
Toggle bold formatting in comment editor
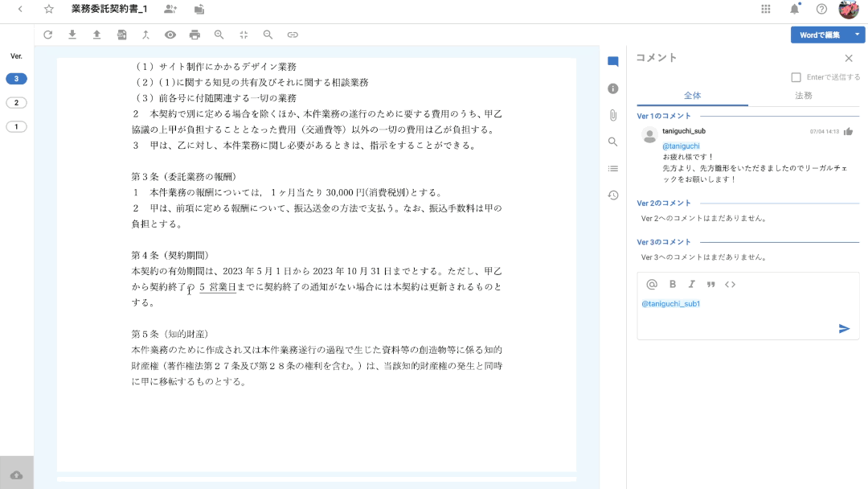[x=673, y=284]
